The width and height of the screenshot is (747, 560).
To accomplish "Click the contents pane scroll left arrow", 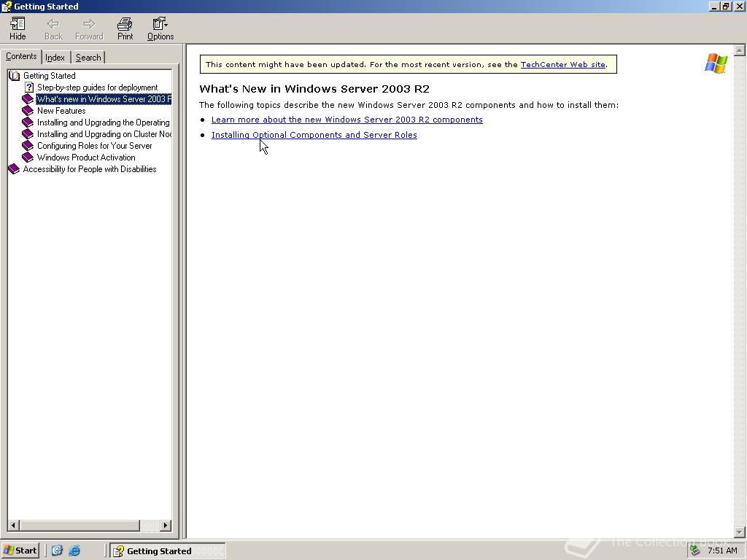I will pyautogui.click(x=13, y=525).
